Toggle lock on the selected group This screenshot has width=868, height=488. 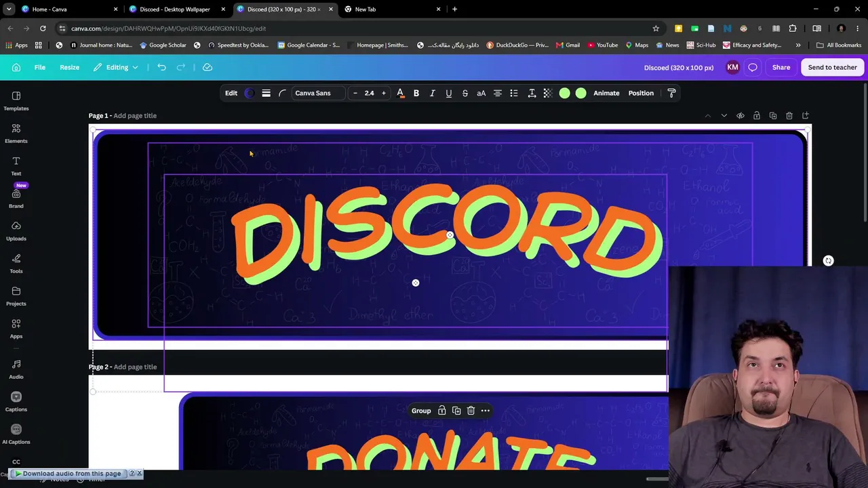pos(442,411)
